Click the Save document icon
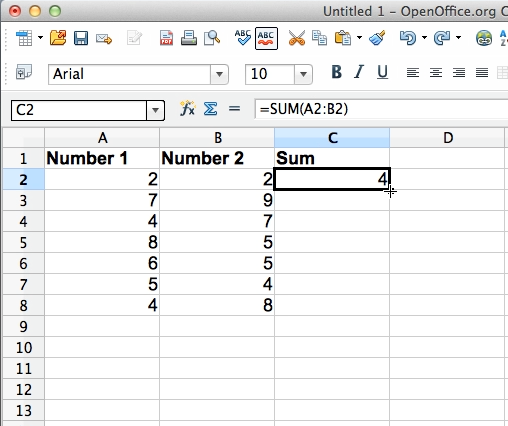The height and width of the screenshot is (426, 508). (x=81, y=39)
